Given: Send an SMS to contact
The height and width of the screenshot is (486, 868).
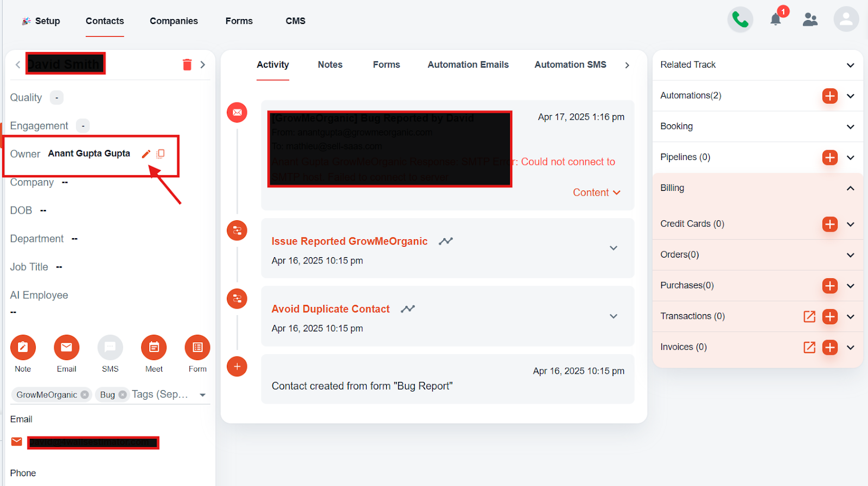Looking at the screenshot, I should (110, 347).
